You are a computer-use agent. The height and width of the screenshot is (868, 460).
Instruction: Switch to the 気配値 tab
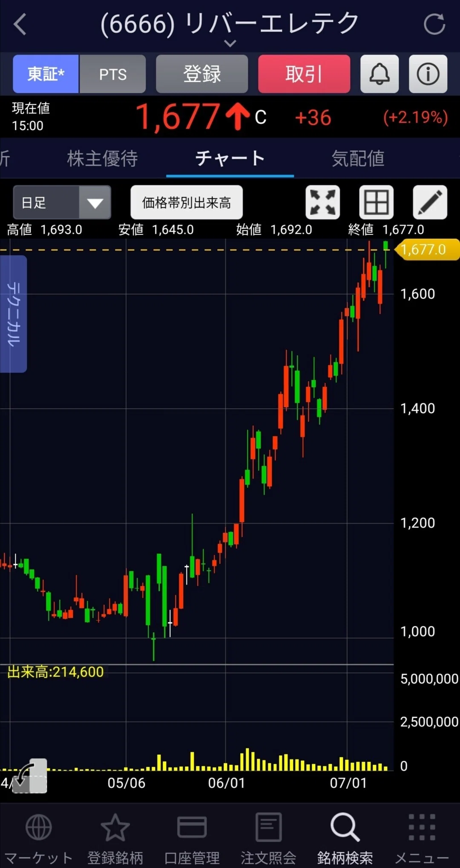click(x=358, y=158)
